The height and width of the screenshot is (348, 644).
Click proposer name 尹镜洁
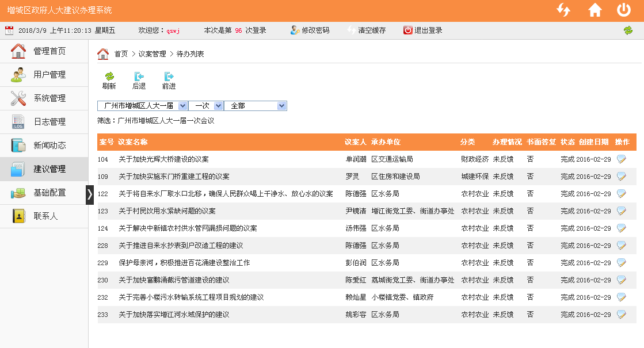356,211
